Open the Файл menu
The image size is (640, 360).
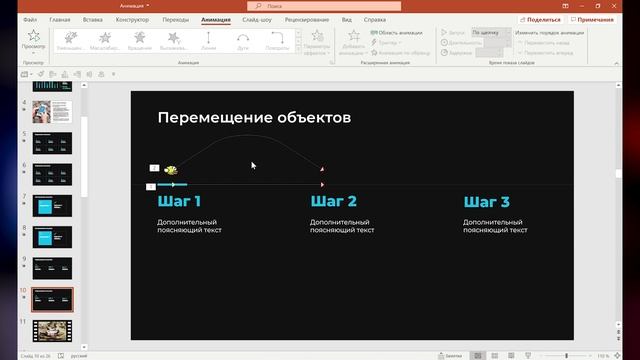point(30,20)
